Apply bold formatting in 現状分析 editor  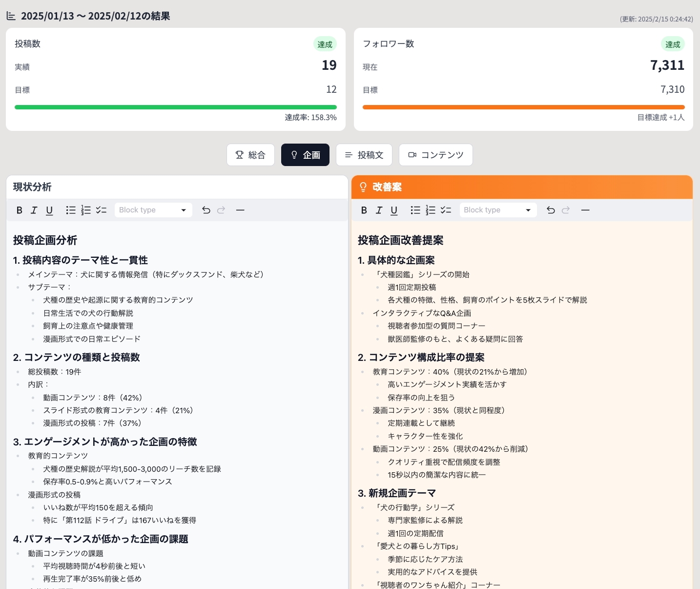pyautogui.click(x=20, y=210)
